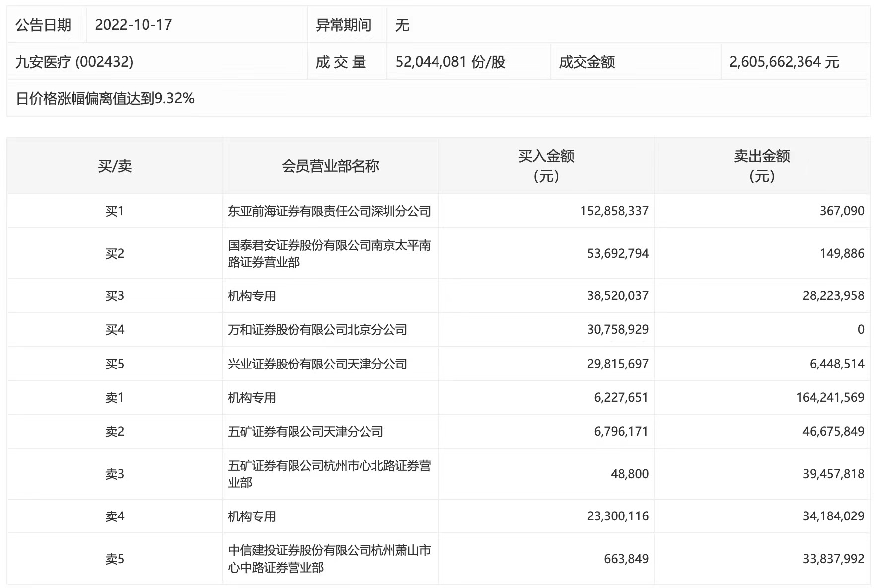Screen dimensions: 874x588
Task: Click the 卖4 row label
Action: (x=115, y=516)
